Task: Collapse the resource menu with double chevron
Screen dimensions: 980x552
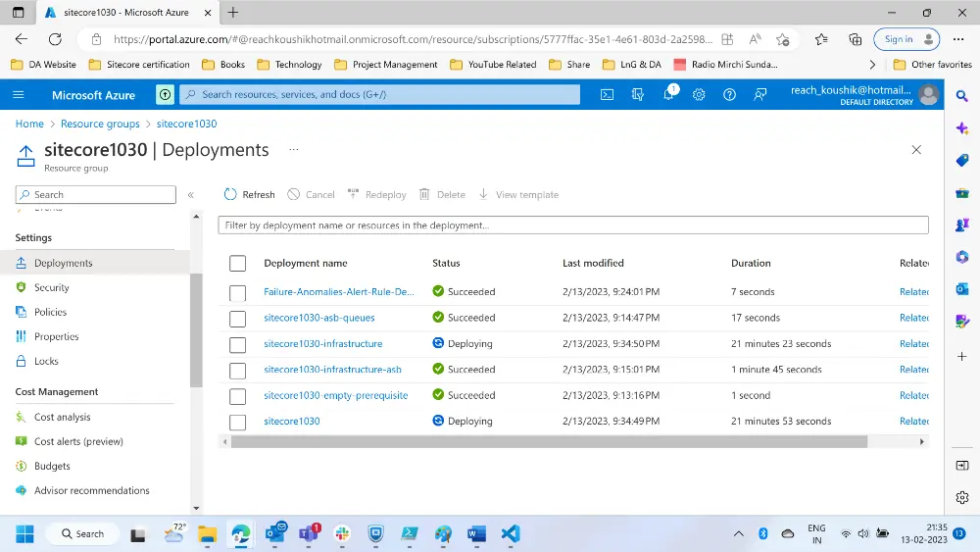Action: click(x=191, y=195)
